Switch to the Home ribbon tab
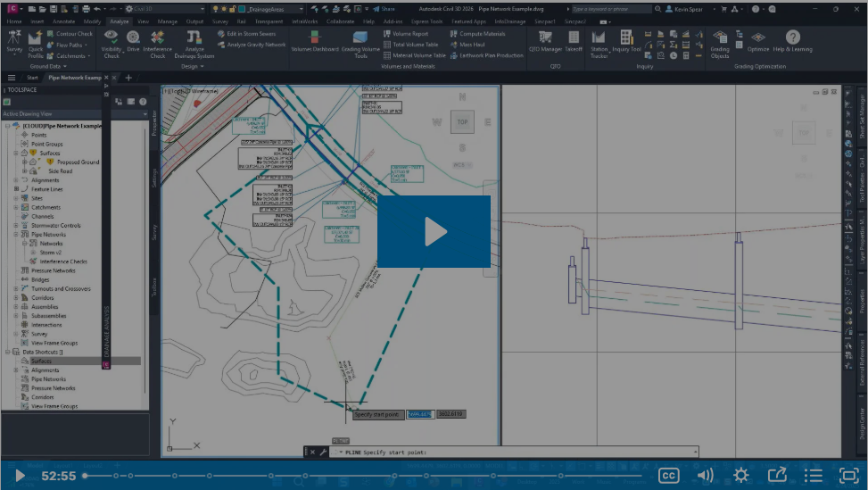The height and width of the screenshot is (490, 868). pyautogui.click(x=14, y=21)
